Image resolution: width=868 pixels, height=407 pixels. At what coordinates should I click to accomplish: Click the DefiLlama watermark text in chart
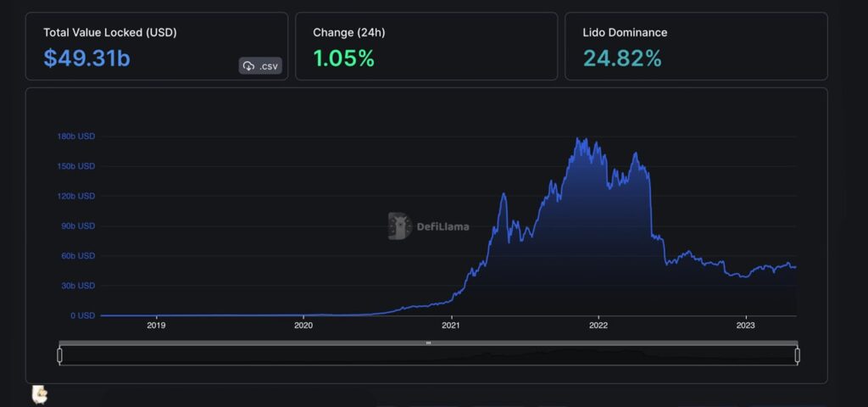click(442, 226)
